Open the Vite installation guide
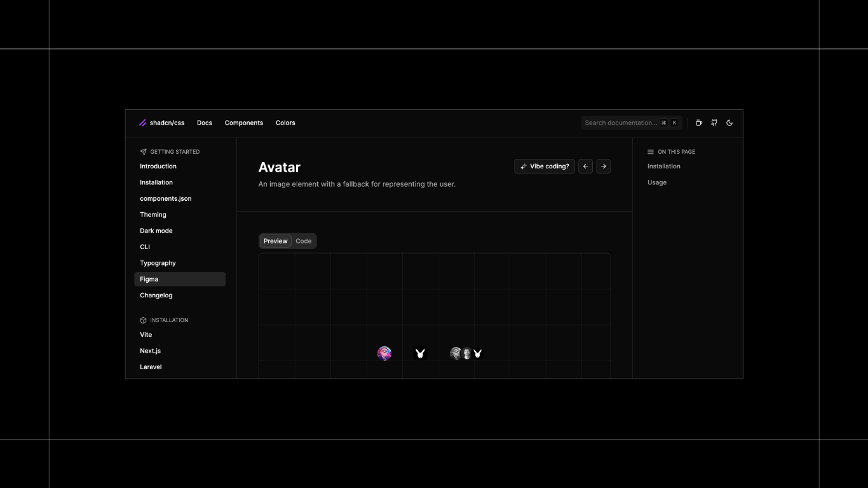 [146, 335]
